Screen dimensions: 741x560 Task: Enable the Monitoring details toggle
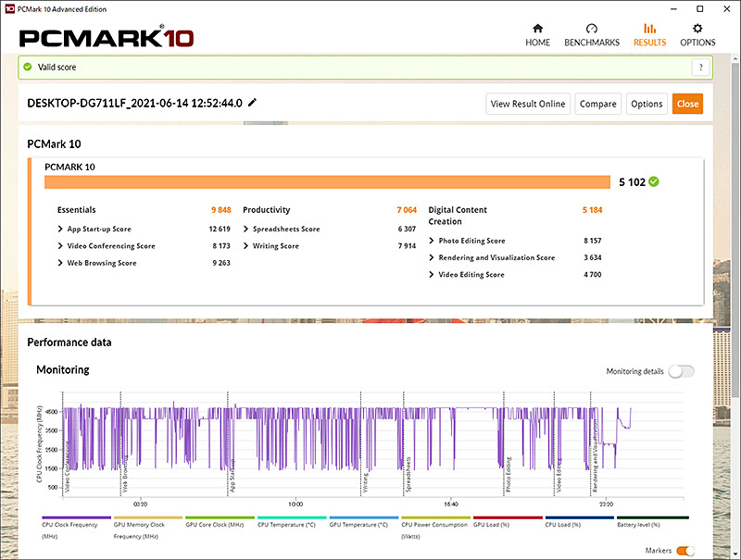[680, 371]
